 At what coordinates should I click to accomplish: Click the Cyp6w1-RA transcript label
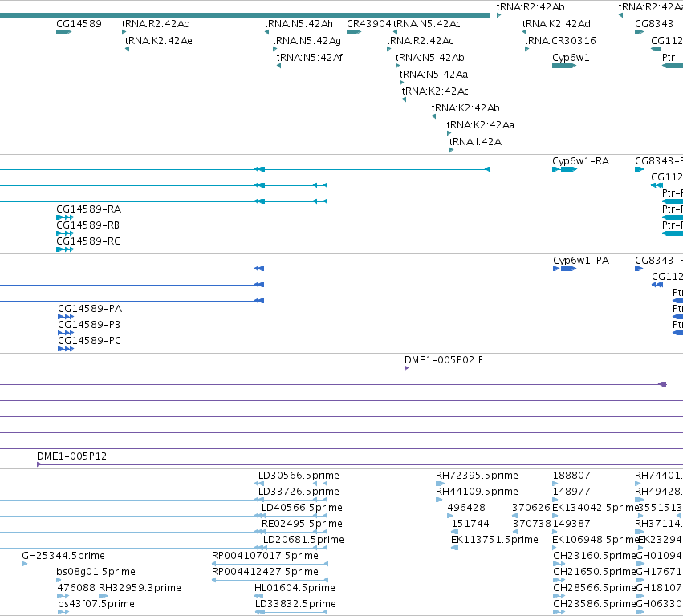(580, 161)
